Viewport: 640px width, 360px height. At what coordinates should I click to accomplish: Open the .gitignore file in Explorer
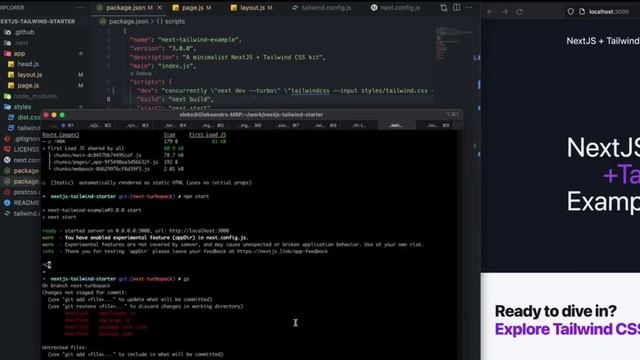(27, 139)
